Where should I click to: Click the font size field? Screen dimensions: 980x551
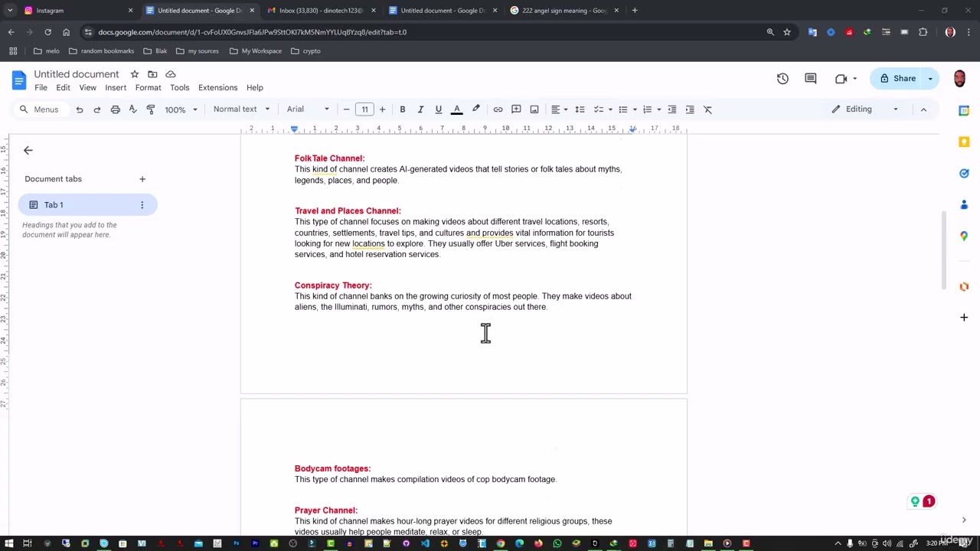click(x=364, y=109)
